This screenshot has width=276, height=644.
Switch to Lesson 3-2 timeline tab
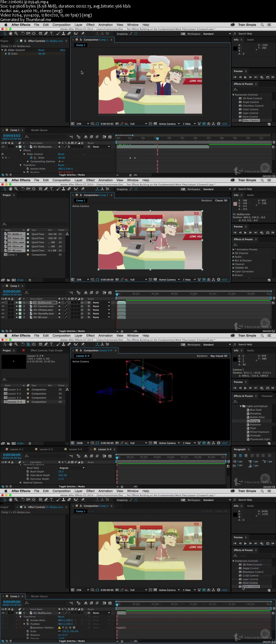click(46, 449)
